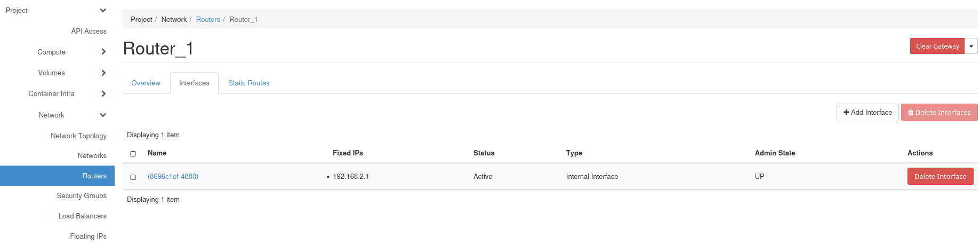
Task: Check the box for interface 8696c1ef-4880
Action: pos(133,177)
